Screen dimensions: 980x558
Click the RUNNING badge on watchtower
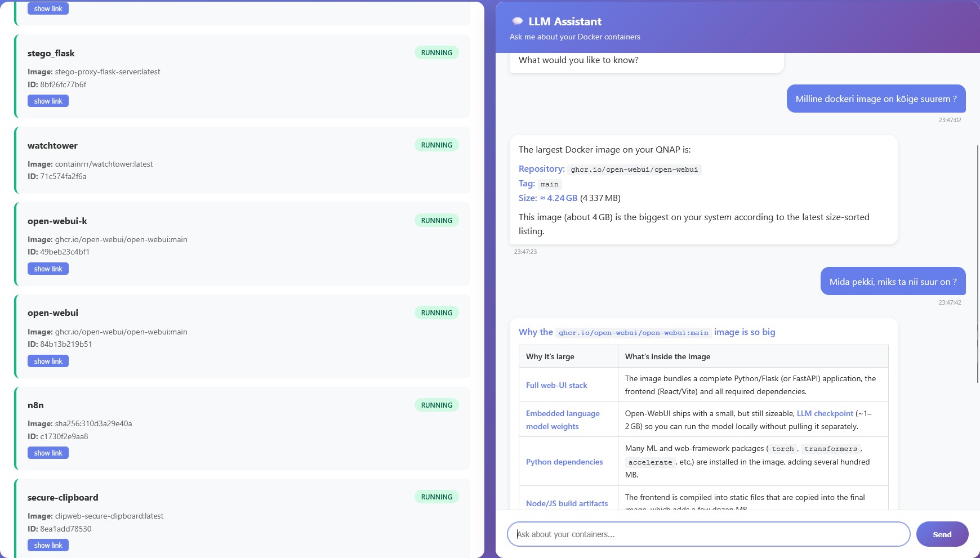click(x=436, y=145)
